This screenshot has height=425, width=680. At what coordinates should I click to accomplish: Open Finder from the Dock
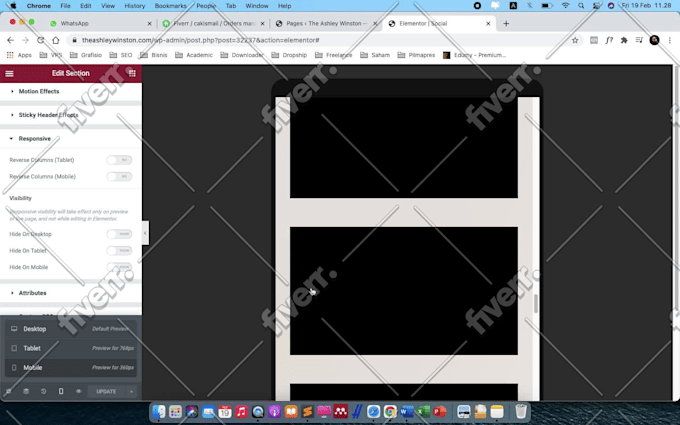(159, 412)
